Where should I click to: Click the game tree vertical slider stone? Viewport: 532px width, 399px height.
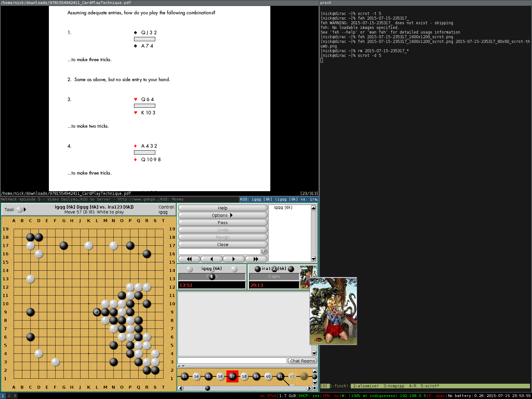[315, 377]
